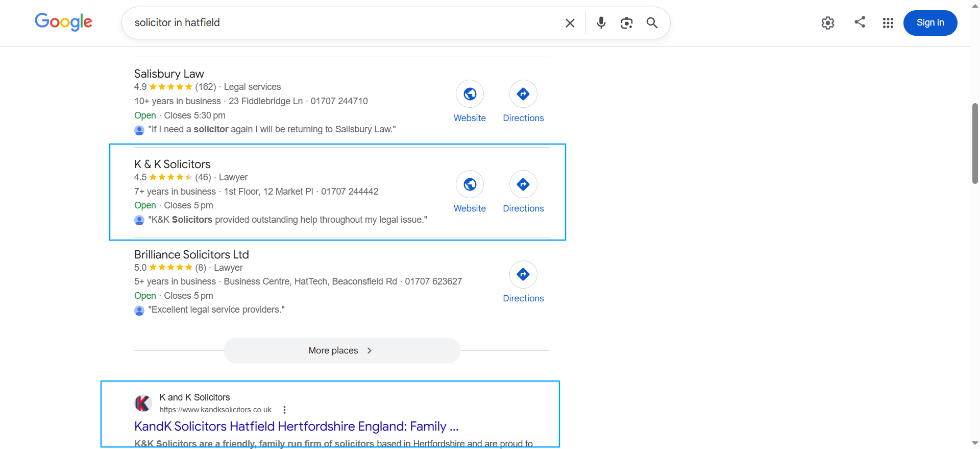Click 'K and K Solicitors' site name
Viewport: 980px width, 449px height.
point(194,397)
